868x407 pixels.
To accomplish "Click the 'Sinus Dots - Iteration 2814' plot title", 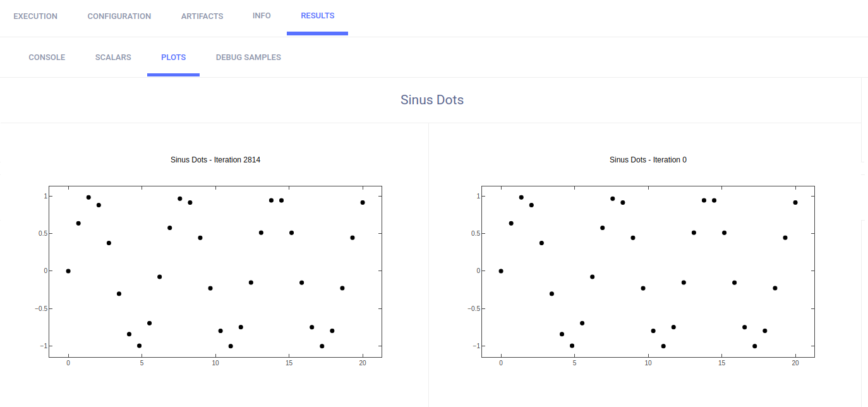I will coord(215,160).
